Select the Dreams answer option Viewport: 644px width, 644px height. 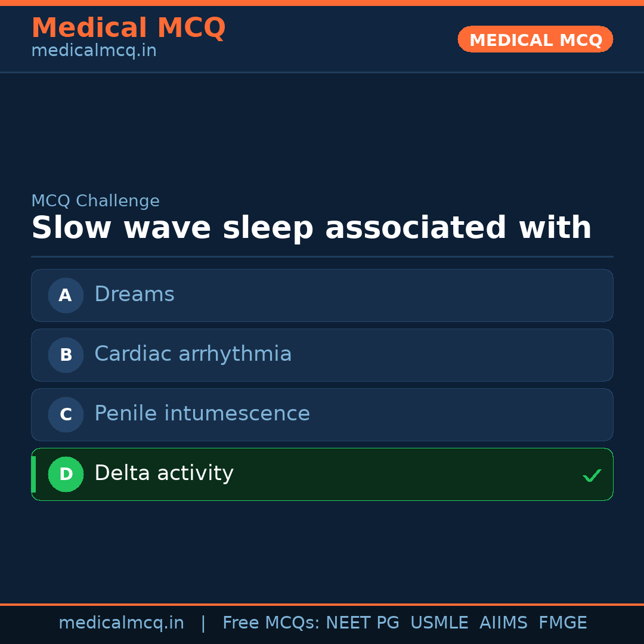[134, 295]
